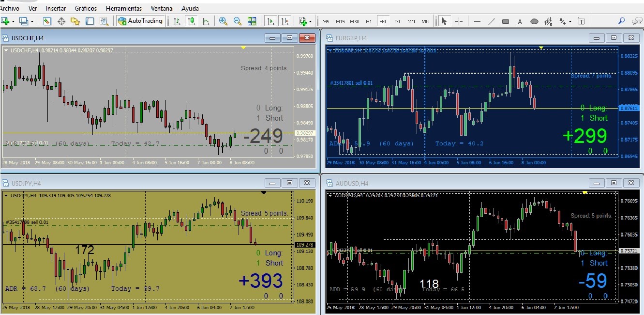Screen dimensions: 644x315
Task: Switch to candlestick chart display
Action: coord(192,21)
